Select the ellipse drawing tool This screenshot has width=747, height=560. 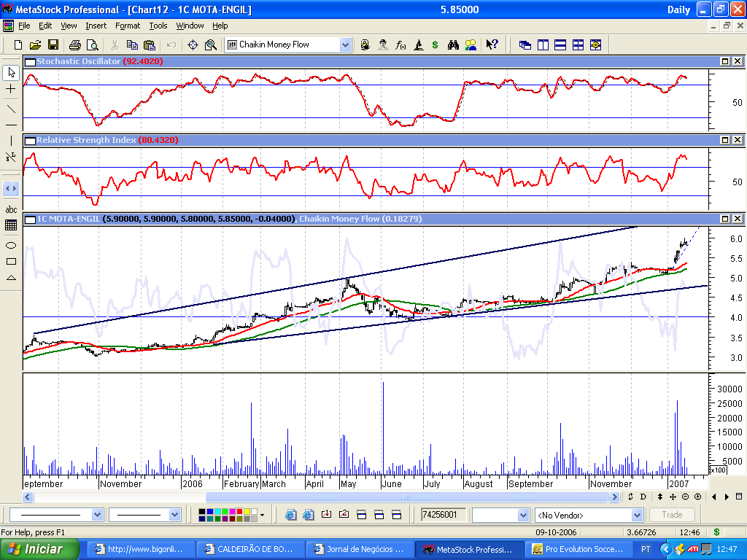[11, 245]
